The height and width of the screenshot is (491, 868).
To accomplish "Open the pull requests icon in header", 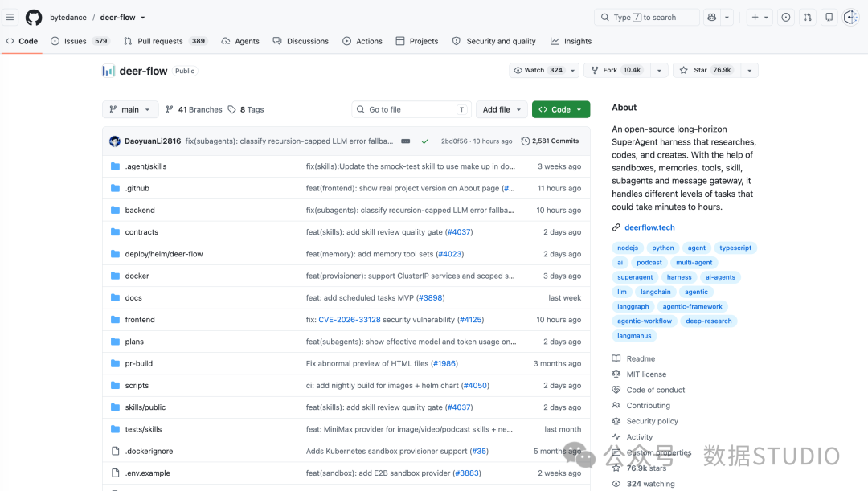I will tap(807, 18).
